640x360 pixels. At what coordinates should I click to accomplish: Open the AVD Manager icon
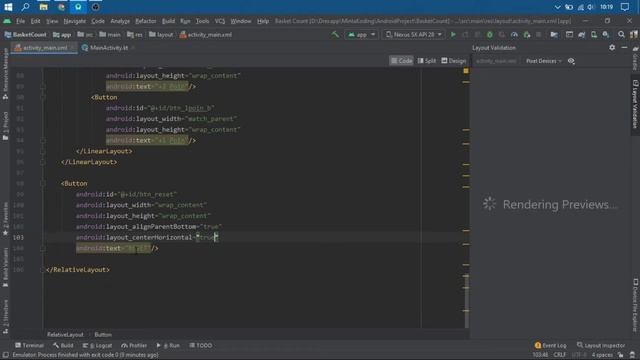[594, 35]
